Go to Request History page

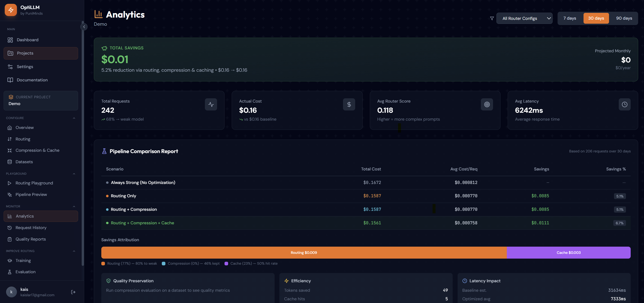[x=31, y=227]
